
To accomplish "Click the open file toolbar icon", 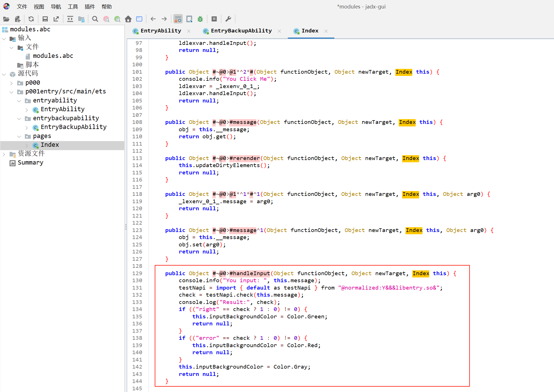I will point(6,19).
